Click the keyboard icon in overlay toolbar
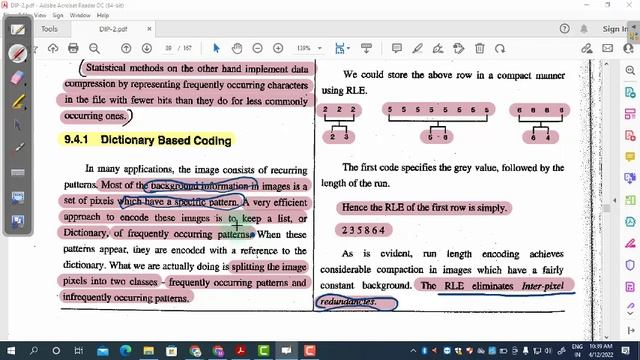This screenshot has width=640, height=360. pyautogui.click(x=18, y=172)
